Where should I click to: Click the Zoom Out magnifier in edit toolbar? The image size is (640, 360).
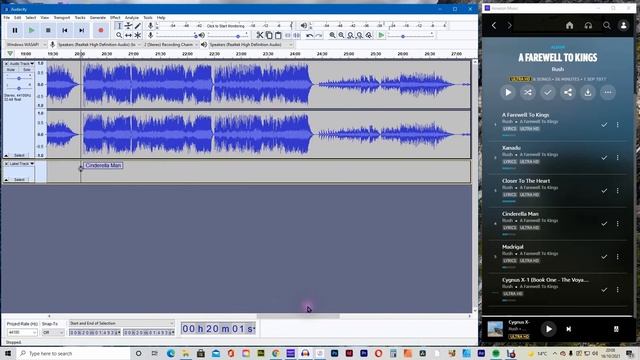pyautogui.click(x=342, y=35)
